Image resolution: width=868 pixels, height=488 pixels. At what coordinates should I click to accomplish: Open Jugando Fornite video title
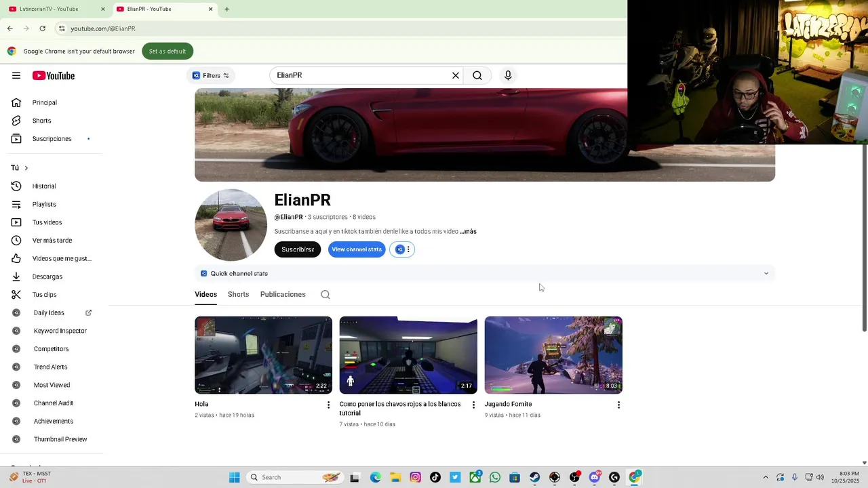point(508,404)
